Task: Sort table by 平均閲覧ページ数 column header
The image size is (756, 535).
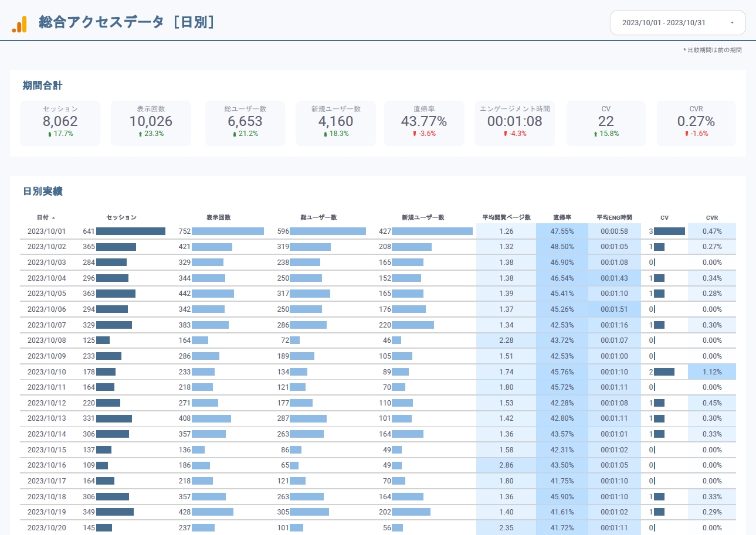Action: (506, 217)
